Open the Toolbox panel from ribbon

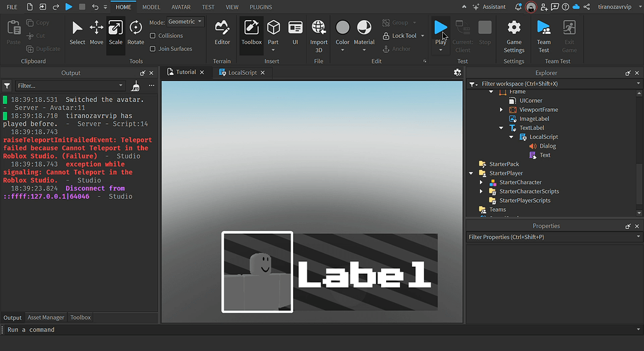click(252, 32)
